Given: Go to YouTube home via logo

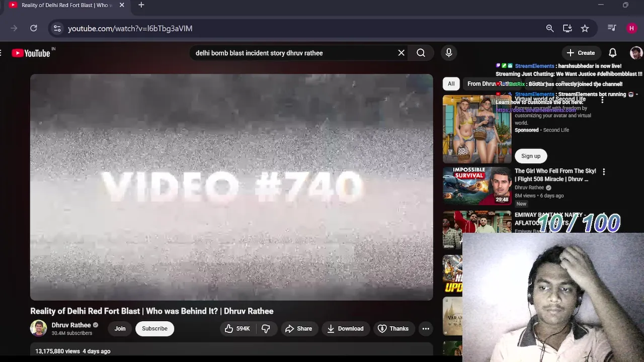Looking at the screenshot, I should pyautogui.click(x=31, y=53).
